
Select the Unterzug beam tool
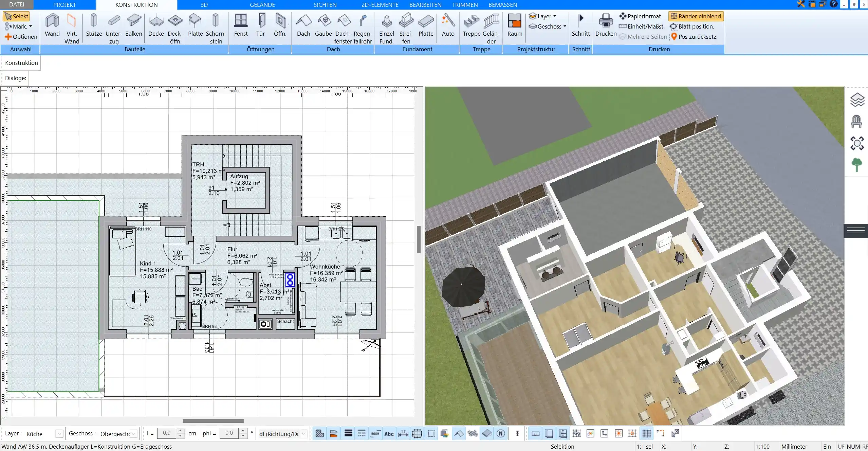114,29
